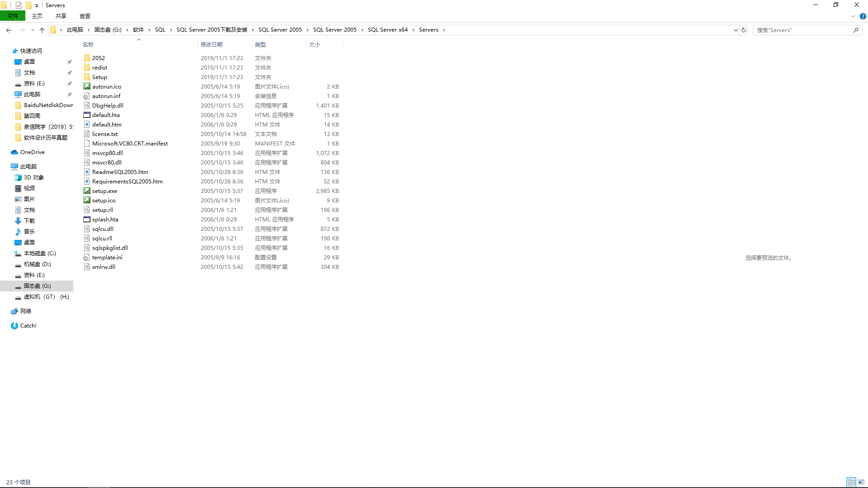Expand the ribbon with chevron
Image resolution: width=868 pixels, height=488 pixels.
[853, 16]
